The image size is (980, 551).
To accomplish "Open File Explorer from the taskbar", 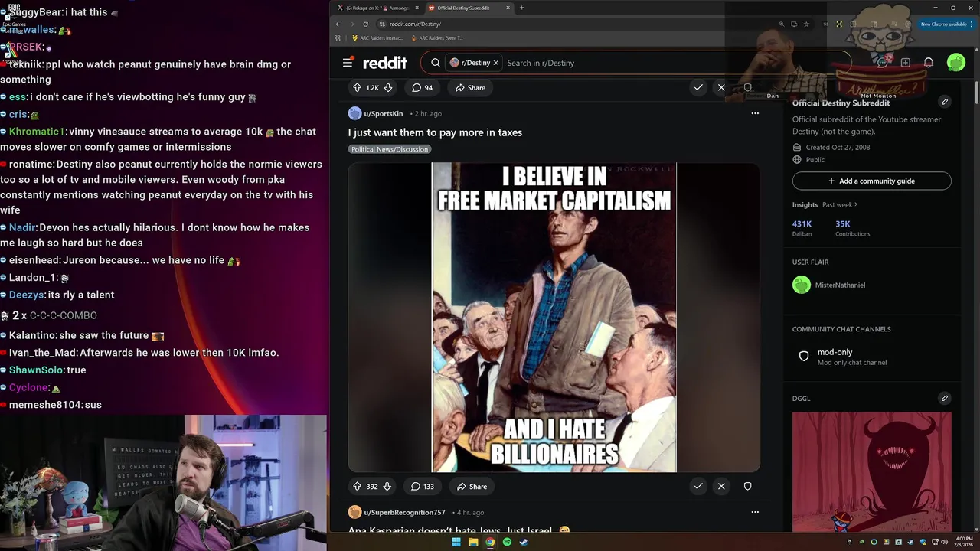I will pos(473,542).
